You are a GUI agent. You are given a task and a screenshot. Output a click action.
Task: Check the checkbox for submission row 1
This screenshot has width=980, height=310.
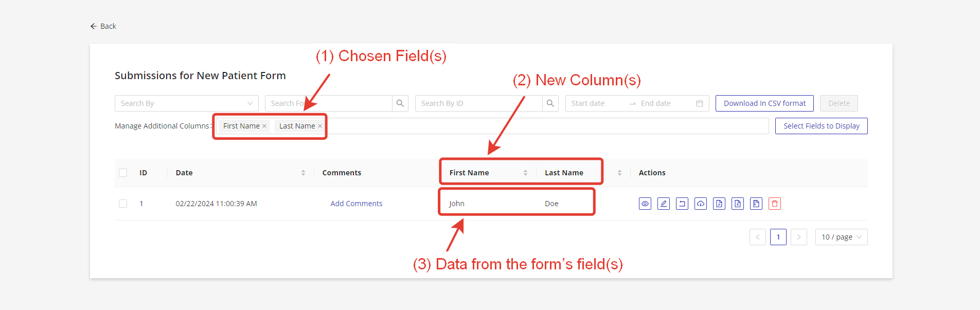click(123, 204)
